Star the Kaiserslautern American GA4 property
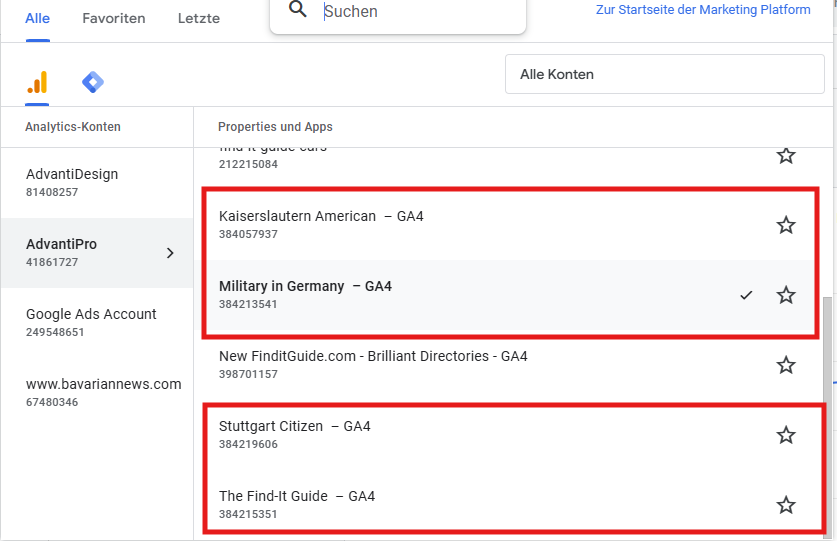Image resolution: width=837 pixels, height=541 pixels. (786, 225)
